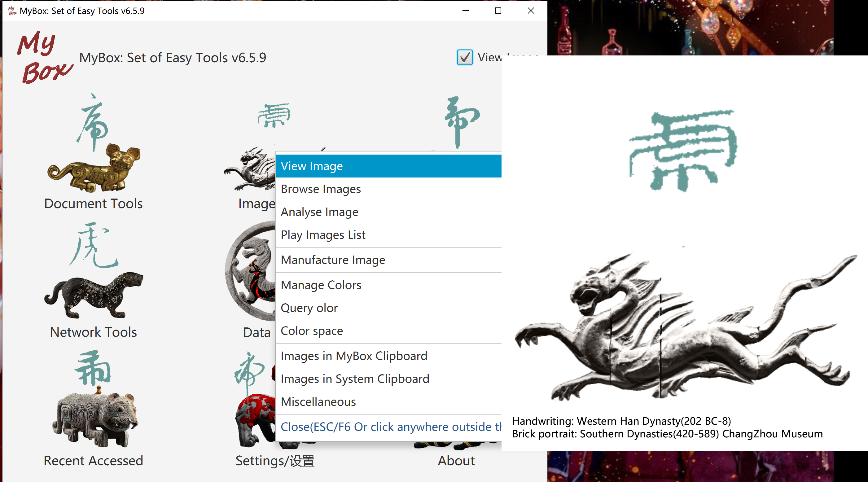Open Images in MyBox Clipboard

click(388, 356)
